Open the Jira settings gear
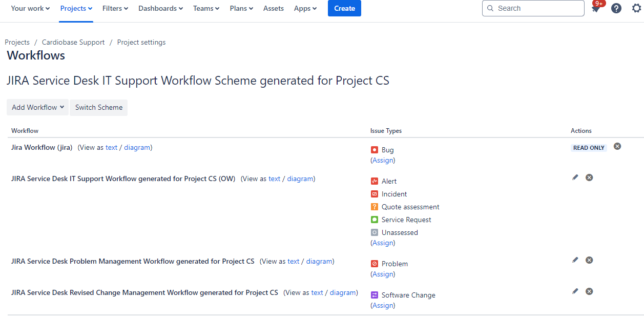The image size is (644, 336). pyautogui.click(x=636, y=8)
